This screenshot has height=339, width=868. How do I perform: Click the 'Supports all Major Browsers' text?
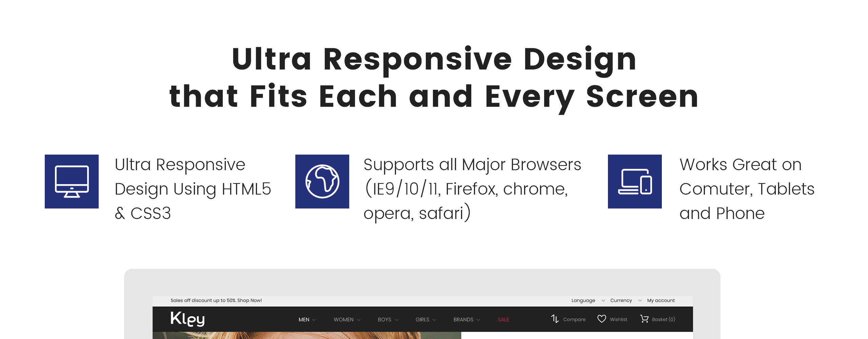(x=472, y=165)
